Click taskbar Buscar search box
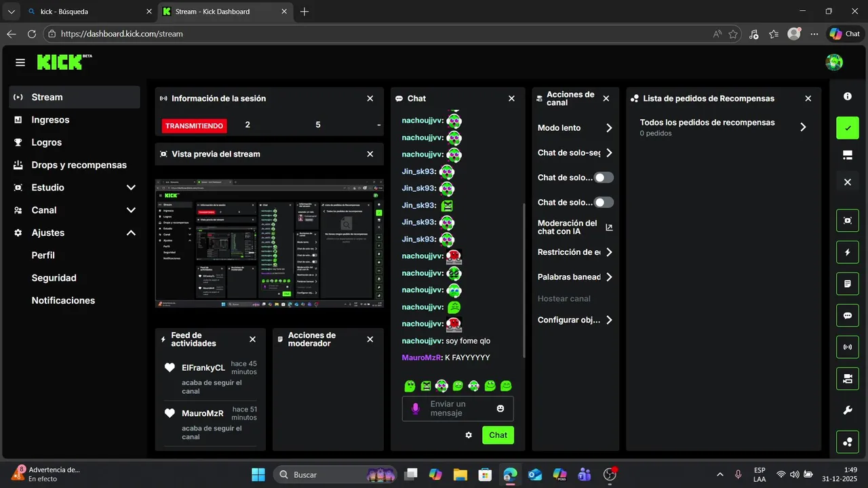 pos(336,474)
